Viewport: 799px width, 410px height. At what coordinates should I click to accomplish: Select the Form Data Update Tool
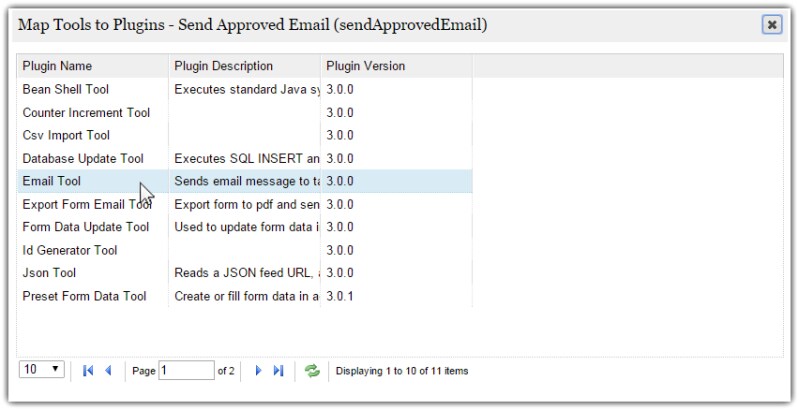(245, 227)
